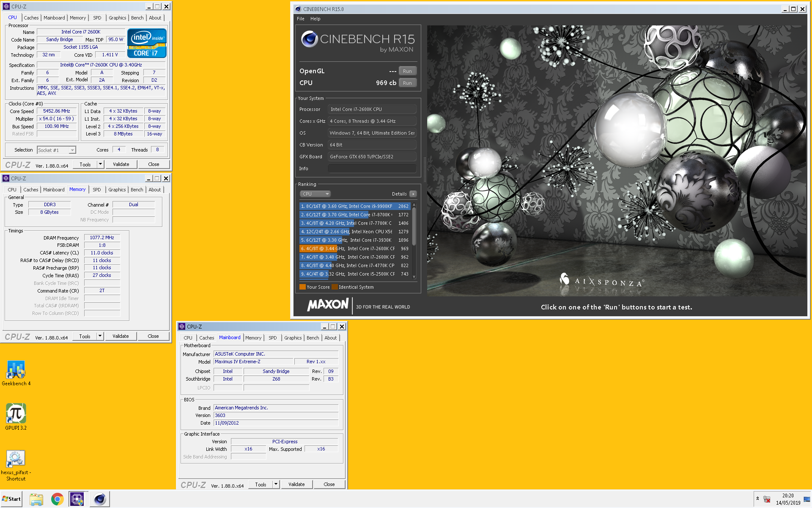Viewport: 812px width, 508px height.
Task: Open CPU tab in Mainboard CPU-Z window
Action: click(188, 338)
